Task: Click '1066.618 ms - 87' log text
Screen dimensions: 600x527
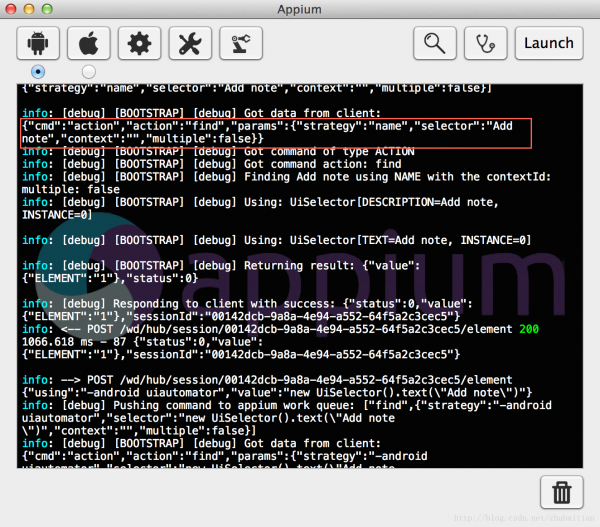Action: 74,342
